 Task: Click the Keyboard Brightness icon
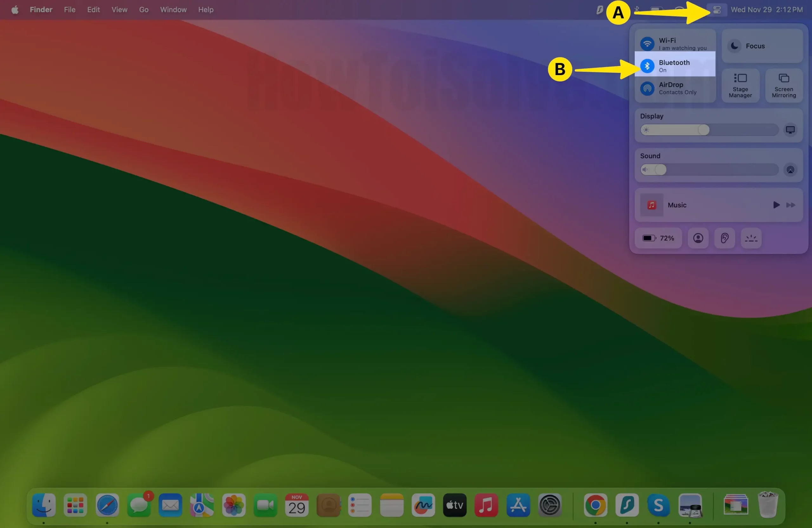751,238
